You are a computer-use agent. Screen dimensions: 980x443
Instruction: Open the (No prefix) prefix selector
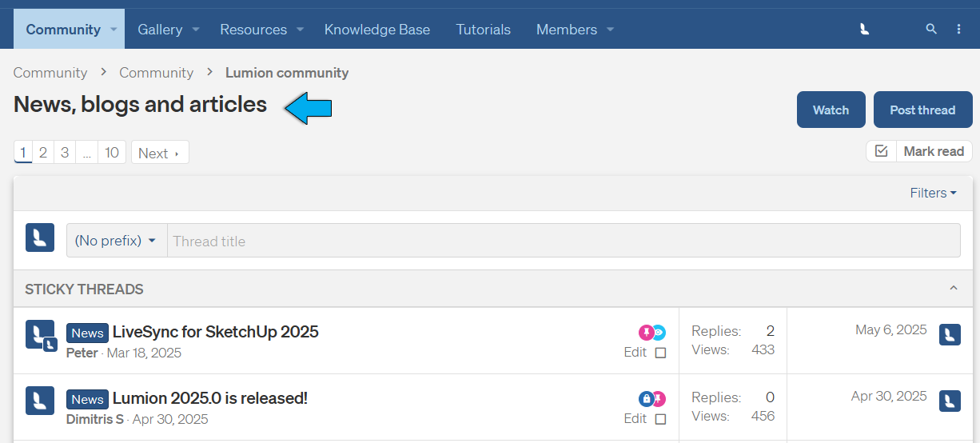(116, 241)
